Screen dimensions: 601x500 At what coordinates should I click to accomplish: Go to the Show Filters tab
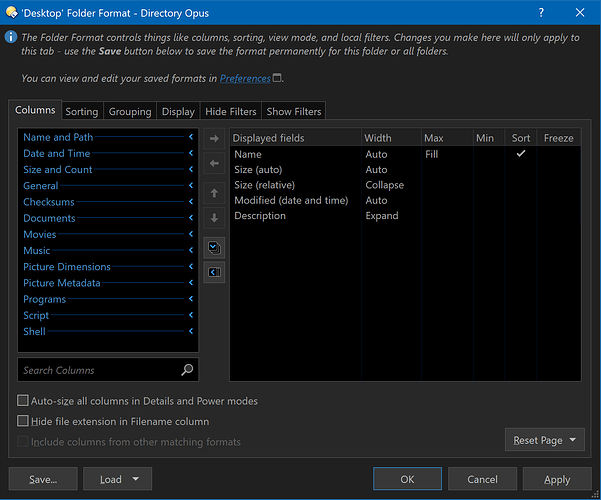coord(294,112)
